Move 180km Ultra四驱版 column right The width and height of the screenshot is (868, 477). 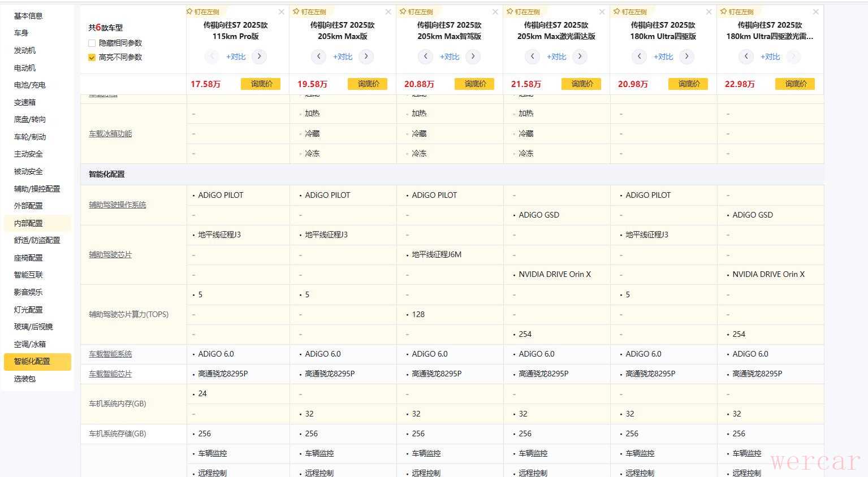point(687,57)
